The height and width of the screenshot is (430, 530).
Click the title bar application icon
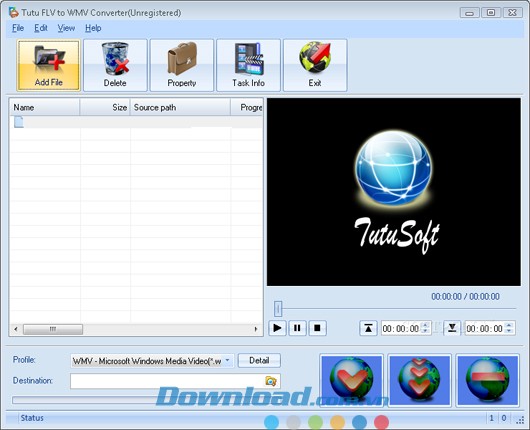coord(14,13)
